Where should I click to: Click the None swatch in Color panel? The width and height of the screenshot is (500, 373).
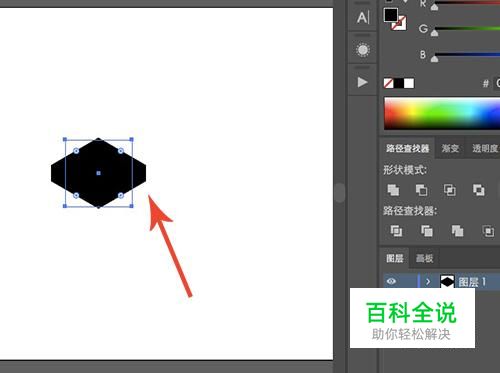(388, 83)
